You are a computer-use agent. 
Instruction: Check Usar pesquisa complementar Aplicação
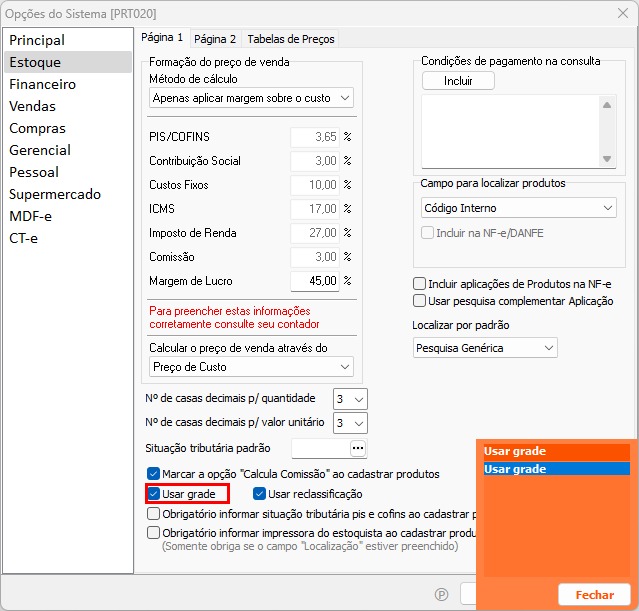point(420,300)
